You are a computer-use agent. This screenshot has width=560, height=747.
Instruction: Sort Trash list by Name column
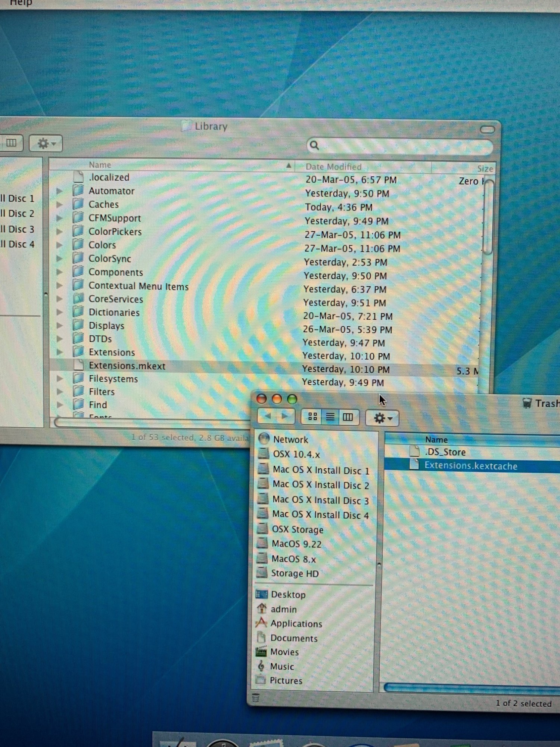[472, 439]
